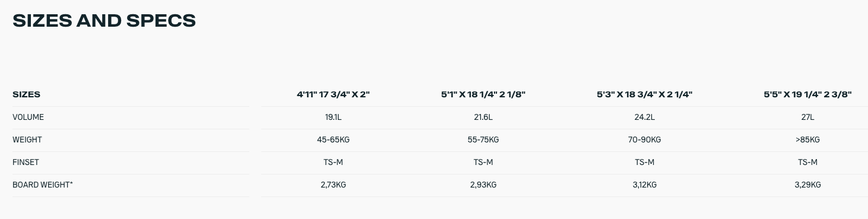Select the 5'5" x 19 1/4" 2 3/8" size header
868x219 pixels.
pyautogui.click(x=807, y=94)
